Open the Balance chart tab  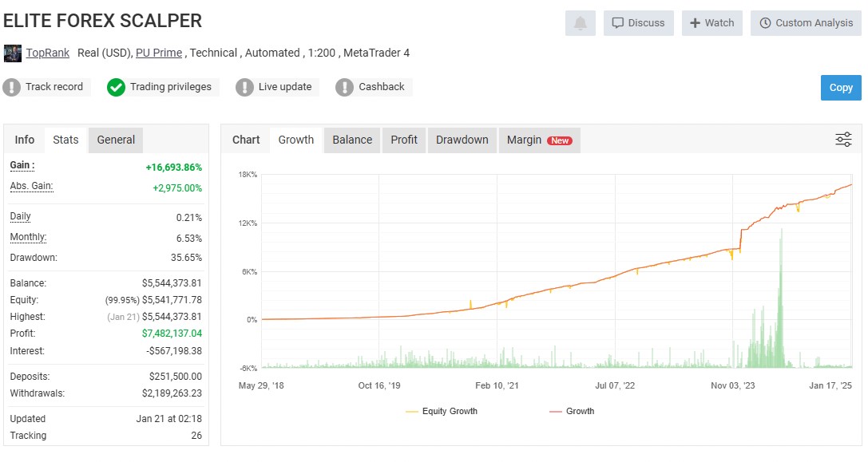351,139
